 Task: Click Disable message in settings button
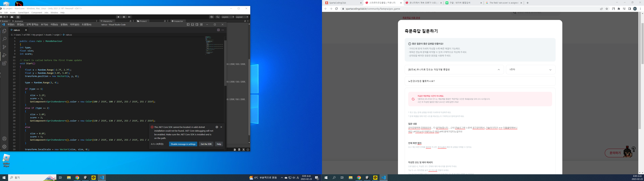[x=183, y=144]
